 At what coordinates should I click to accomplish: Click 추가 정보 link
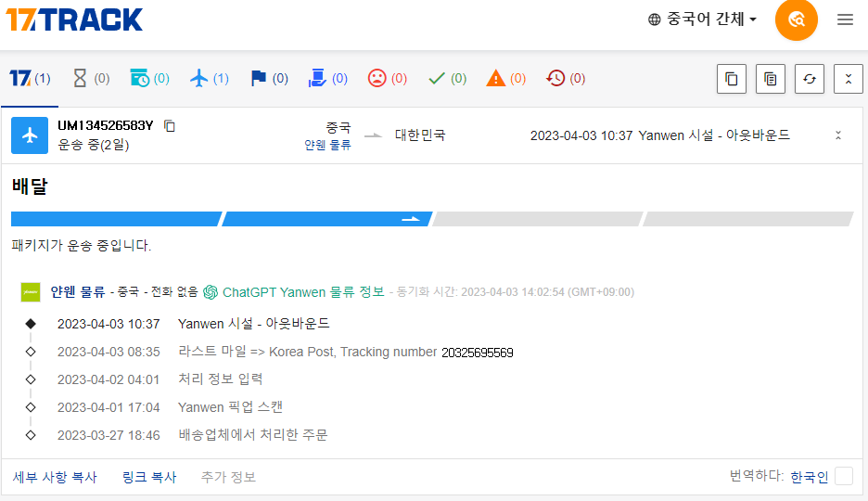click(x=228, y=477)
